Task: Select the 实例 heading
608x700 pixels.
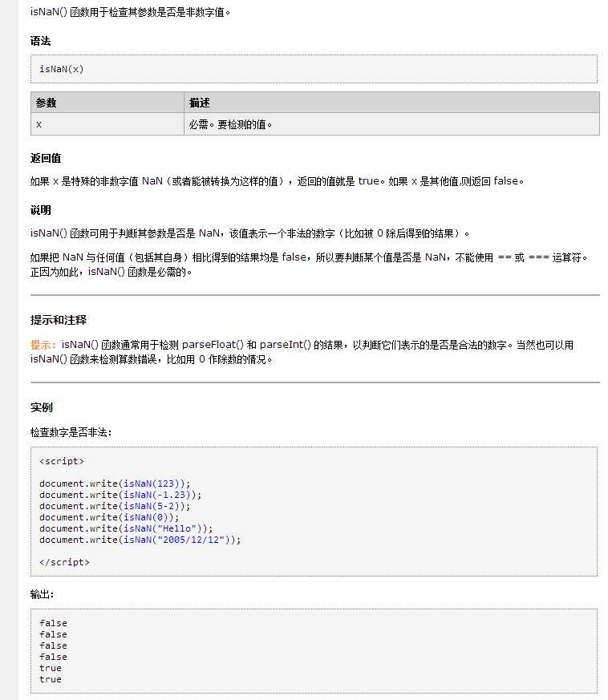Action: [41, 407]
